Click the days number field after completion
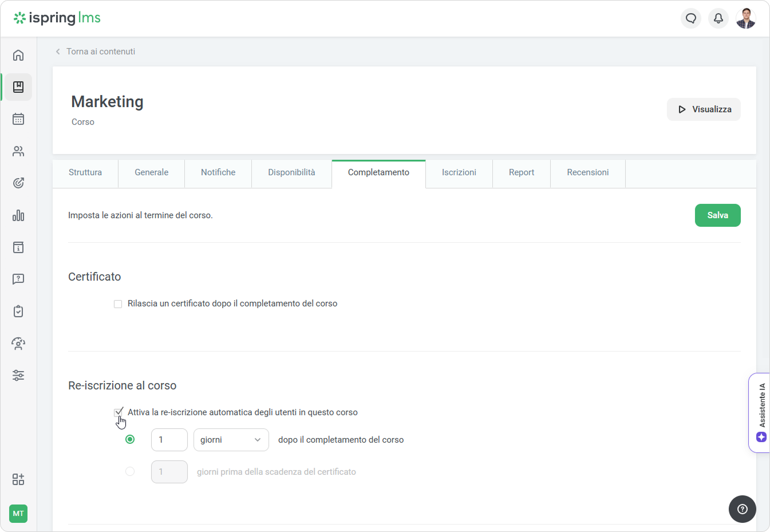770x532 pixels. pos(169,440)
